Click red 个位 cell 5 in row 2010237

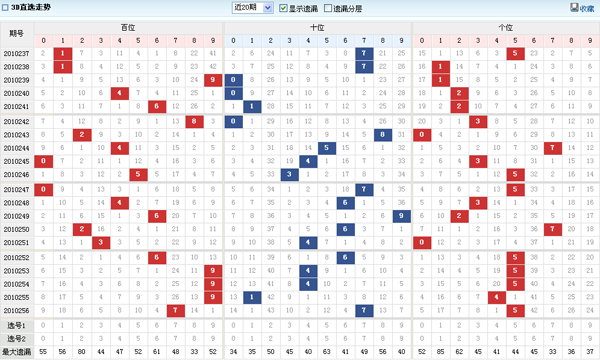(x=515, y=54)
